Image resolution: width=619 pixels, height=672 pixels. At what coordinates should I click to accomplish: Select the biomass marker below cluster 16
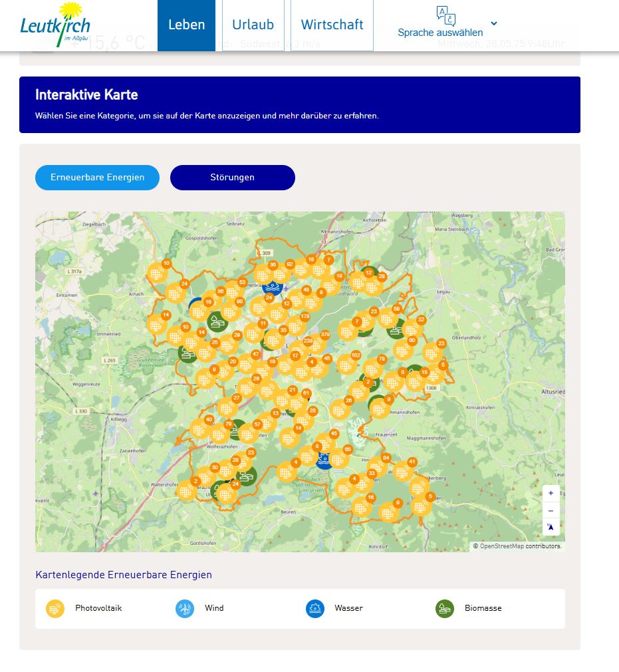(x=216, y=323)
